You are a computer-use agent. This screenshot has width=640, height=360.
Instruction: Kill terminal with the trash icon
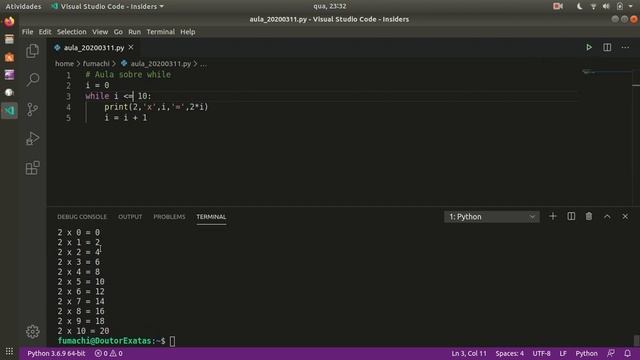click(x=589, y=216)
